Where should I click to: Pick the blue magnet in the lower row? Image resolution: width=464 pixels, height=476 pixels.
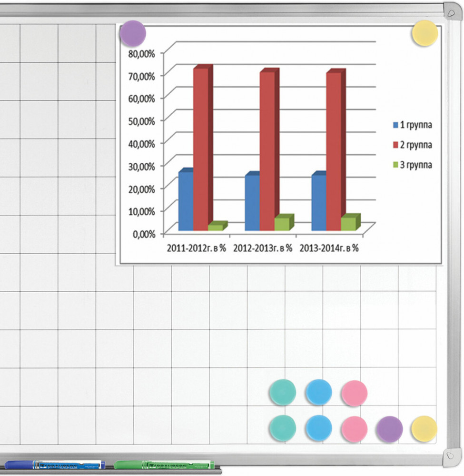318,428
